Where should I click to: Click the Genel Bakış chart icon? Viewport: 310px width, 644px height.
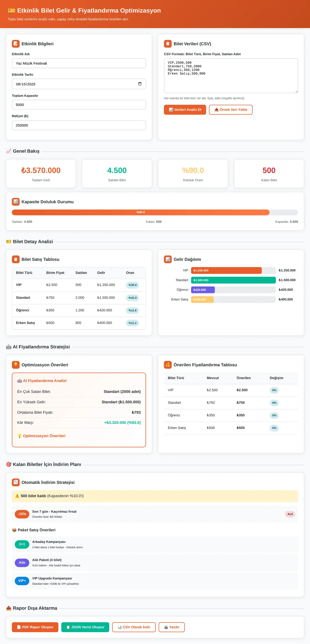click(x=9, y=151)
